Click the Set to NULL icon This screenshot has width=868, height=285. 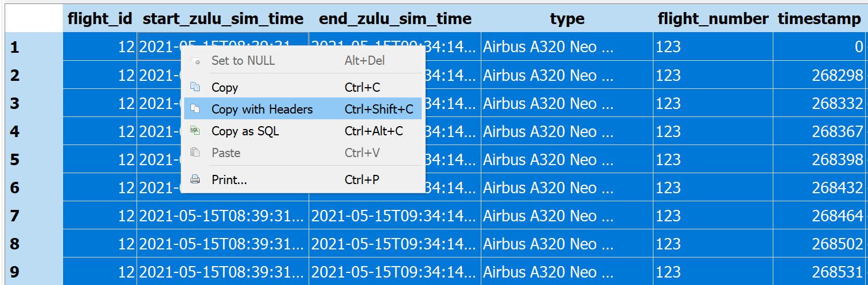(x=196, y=61)
